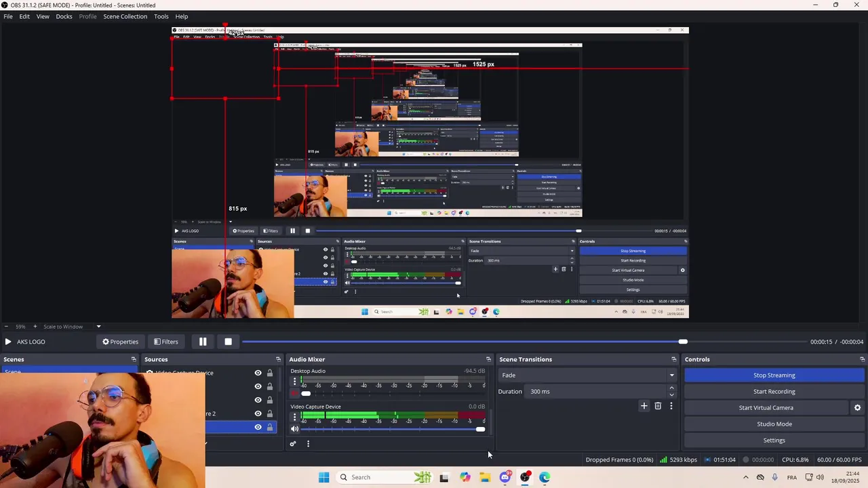The width and height of the screenshot is (868, 488).
Task: Lock the highlighted selected source
Action: (x=269, y=427)
